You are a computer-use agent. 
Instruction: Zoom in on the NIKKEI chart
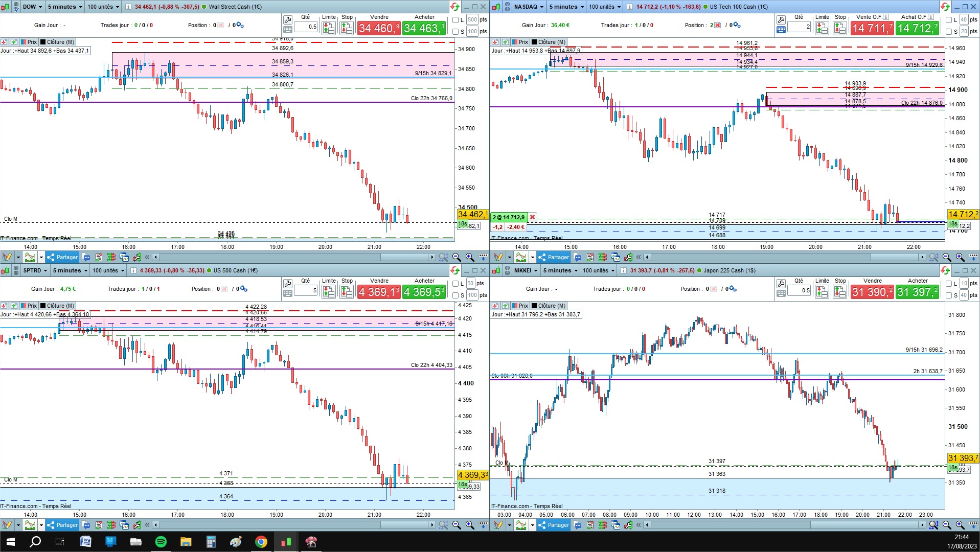(960, 525)
